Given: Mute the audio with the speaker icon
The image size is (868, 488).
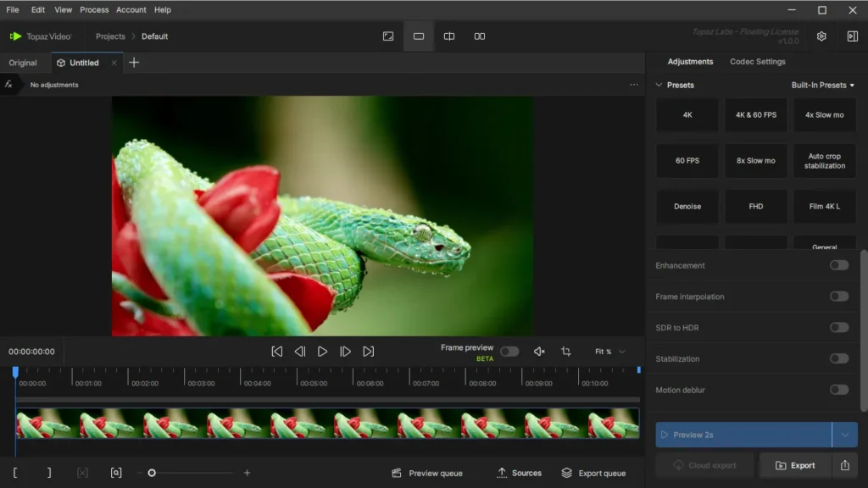Looking at the screenshot, I should point(539,352).
